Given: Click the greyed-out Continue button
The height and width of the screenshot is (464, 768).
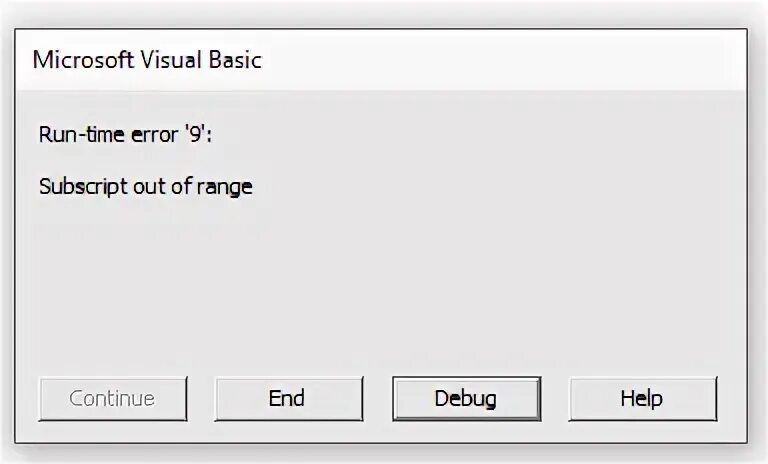Looking at the screenshot, I should 112,398.
